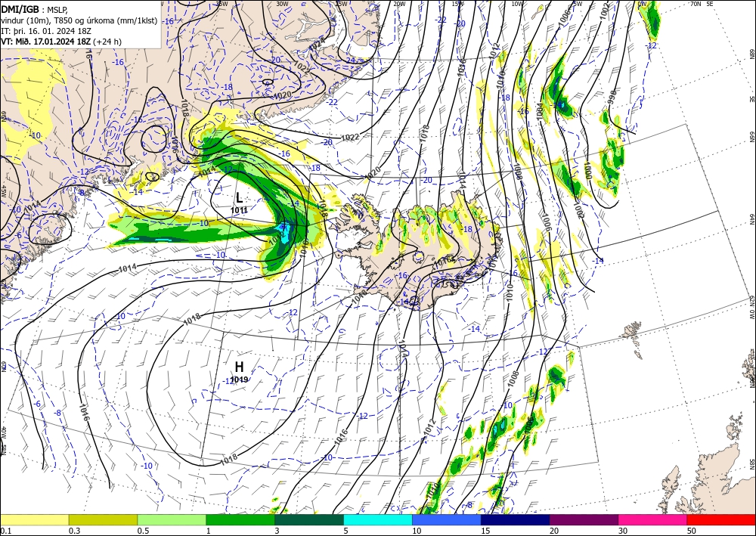The height and width of the screenshot is (536, 756).
Task: Click the '998' isobar label
Action: (x=612, y=97)
